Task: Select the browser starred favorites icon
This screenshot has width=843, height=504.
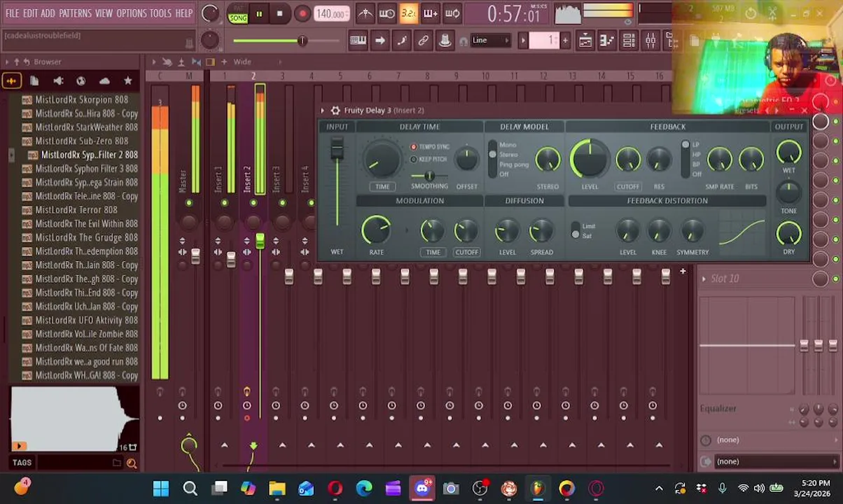Action: pyautogui.click(x=127, y=81)
